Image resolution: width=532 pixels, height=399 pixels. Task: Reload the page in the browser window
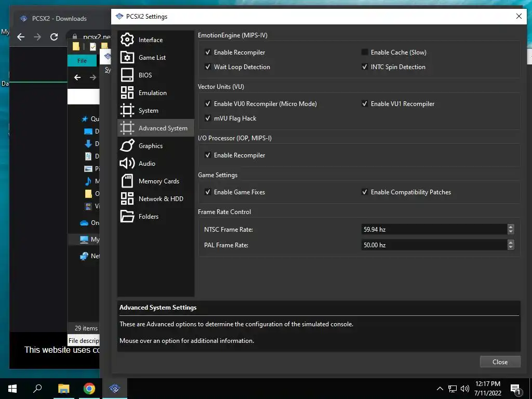click(54, 37)
